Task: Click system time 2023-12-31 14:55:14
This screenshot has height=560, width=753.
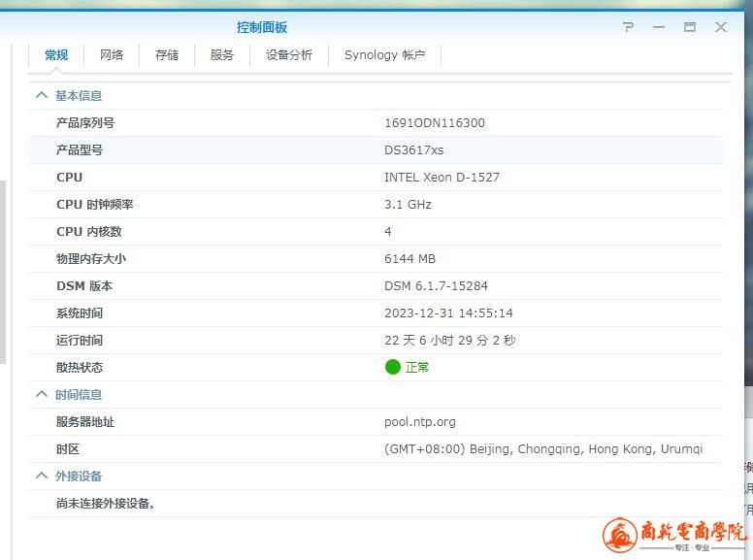Action: pos(448,313)
